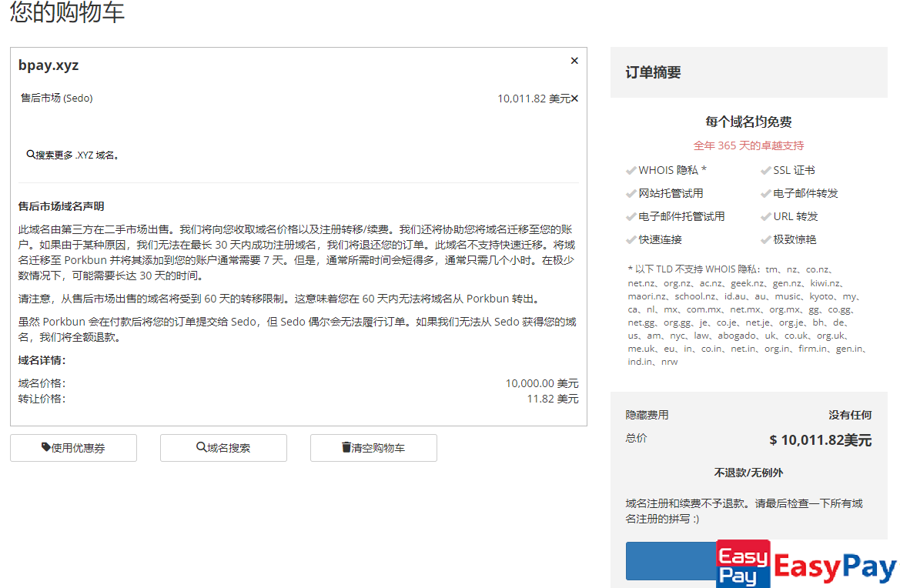900x588 pixels.
Task: Click the magnifier icon on 域名搜索
Action: pyautogui.click(x=201, y=447)
